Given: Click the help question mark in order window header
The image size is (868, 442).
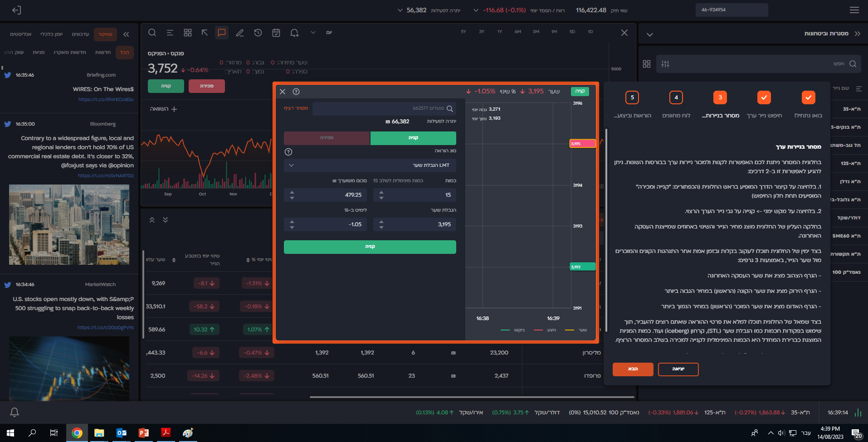Looking at the screenshot, I should click(x=296, y=92).
